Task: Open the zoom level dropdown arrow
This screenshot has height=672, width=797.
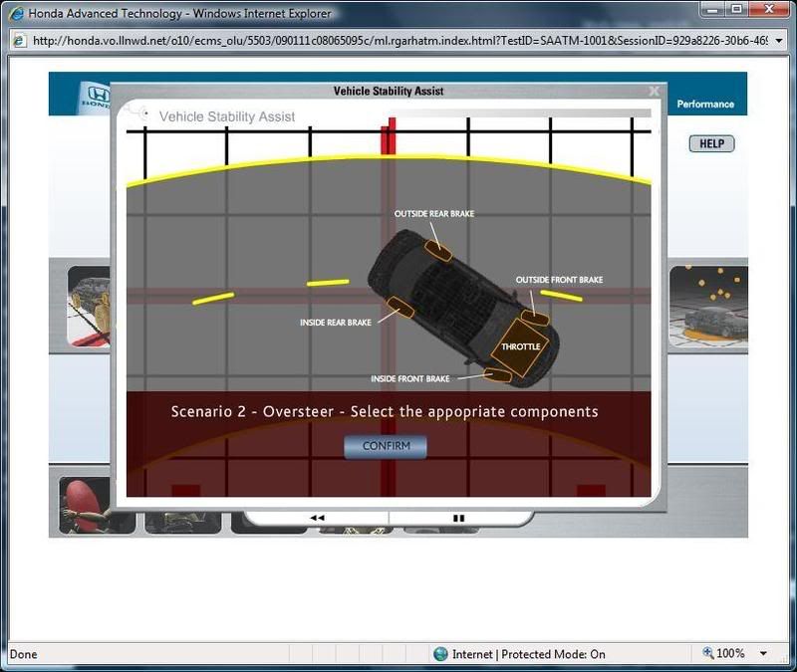Action: click(763, 654)
